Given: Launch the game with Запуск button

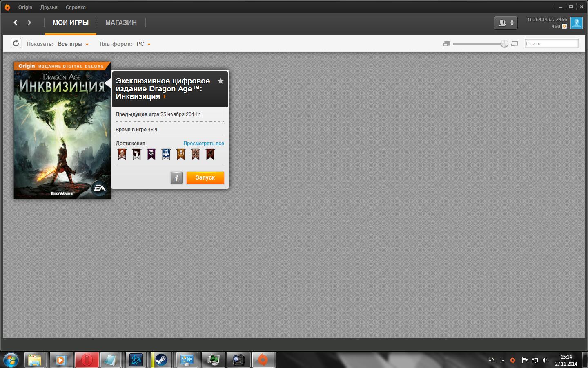Looking at the screenshot, I should click(205, 177).
